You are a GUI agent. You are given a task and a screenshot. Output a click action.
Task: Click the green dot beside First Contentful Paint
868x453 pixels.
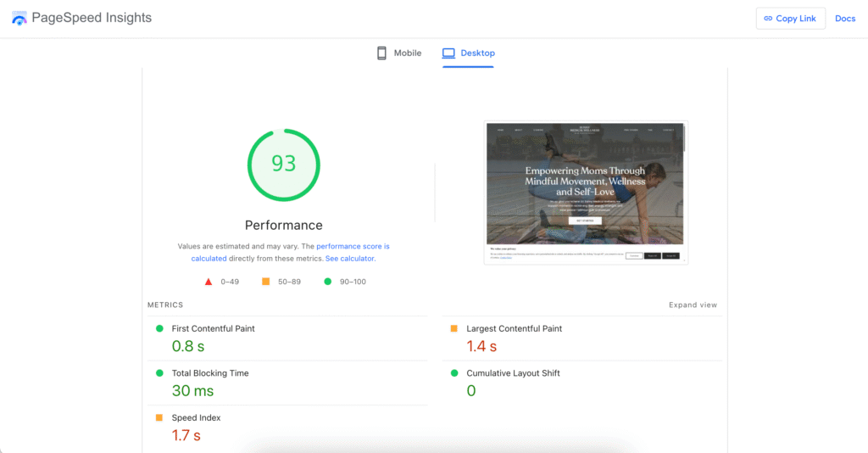pyautogui.click(x=159, y=328)
